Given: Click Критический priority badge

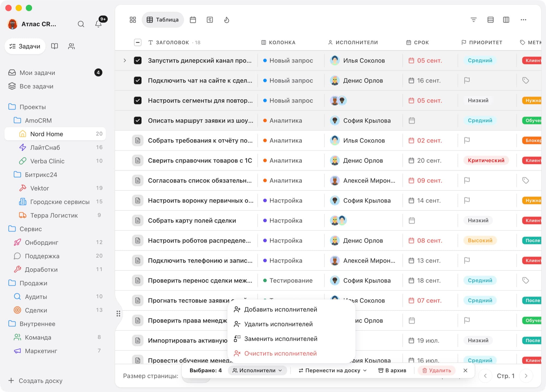Looking at the screenshot, I should (x=486, y=160).
